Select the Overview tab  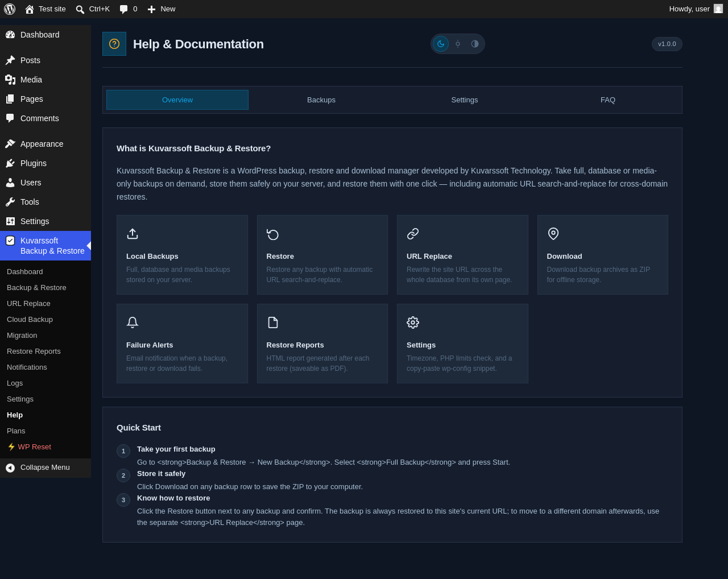[x=177, y=100]
